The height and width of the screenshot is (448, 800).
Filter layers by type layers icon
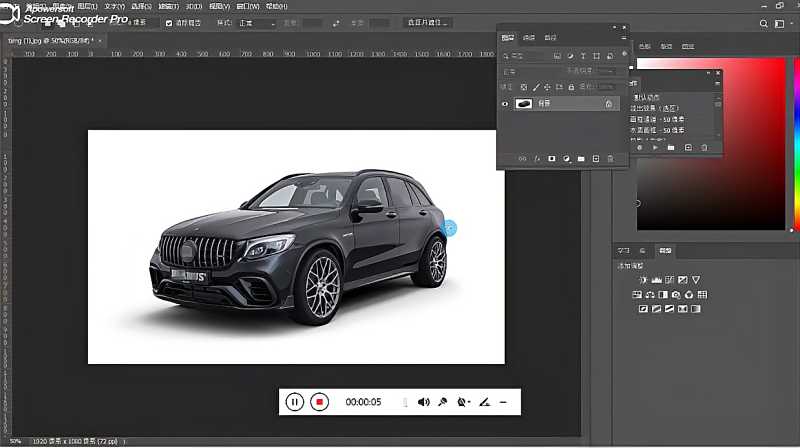583,56
